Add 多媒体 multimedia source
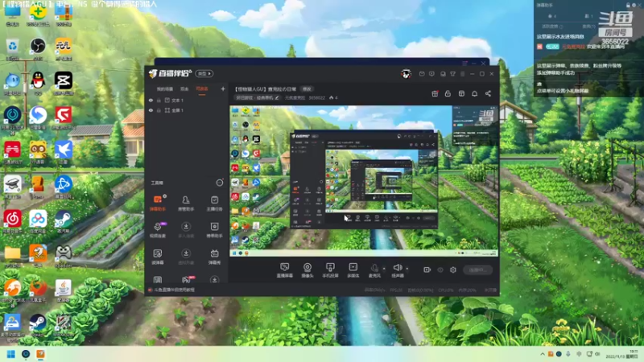The image size is (644, 362). (x=353, y=270)
